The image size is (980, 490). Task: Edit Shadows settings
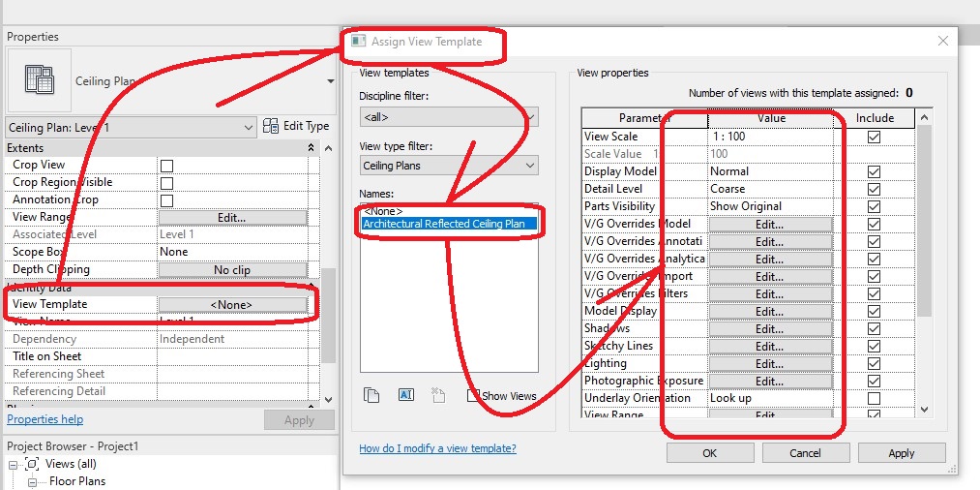[x=770, y=328]
